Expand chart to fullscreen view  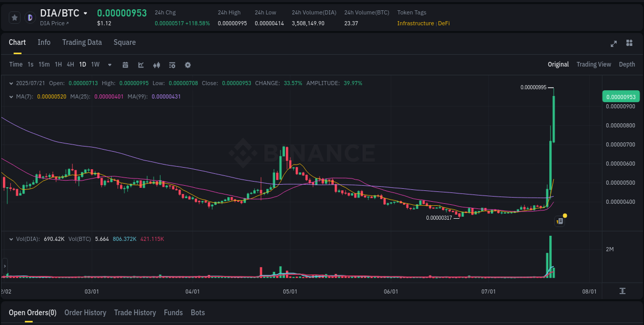[x=613, y=44]
